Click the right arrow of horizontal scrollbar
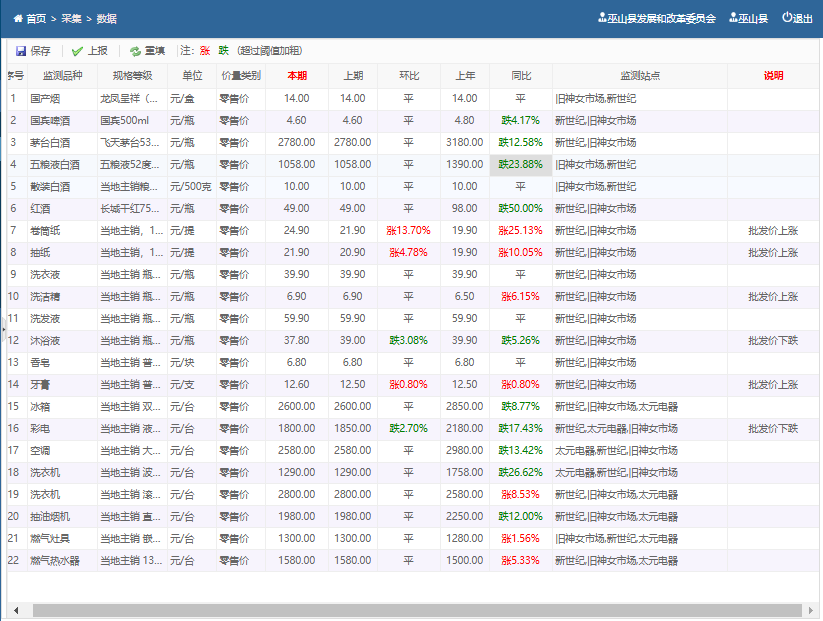 tap(811, 610)
